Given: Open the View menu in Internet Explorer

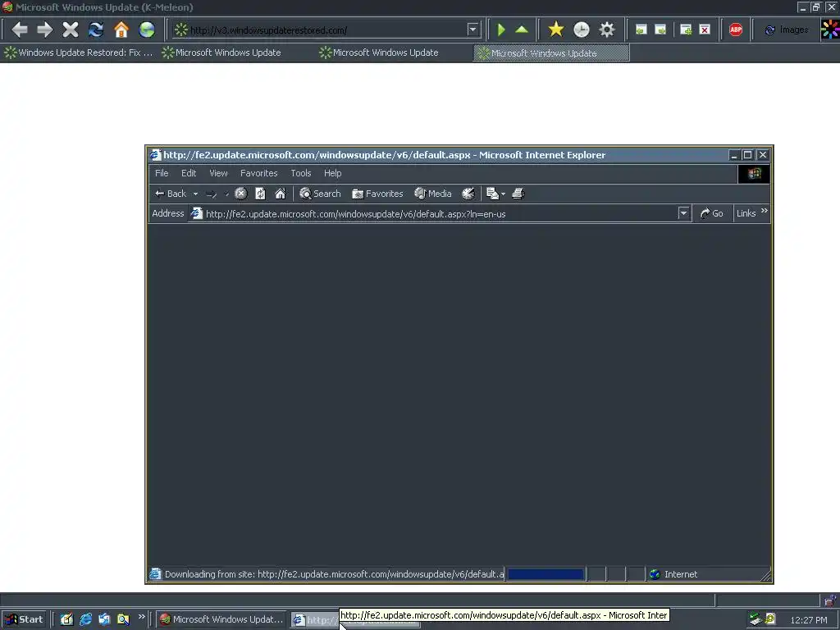Looking at the screenshot, I should click(218, 173).
